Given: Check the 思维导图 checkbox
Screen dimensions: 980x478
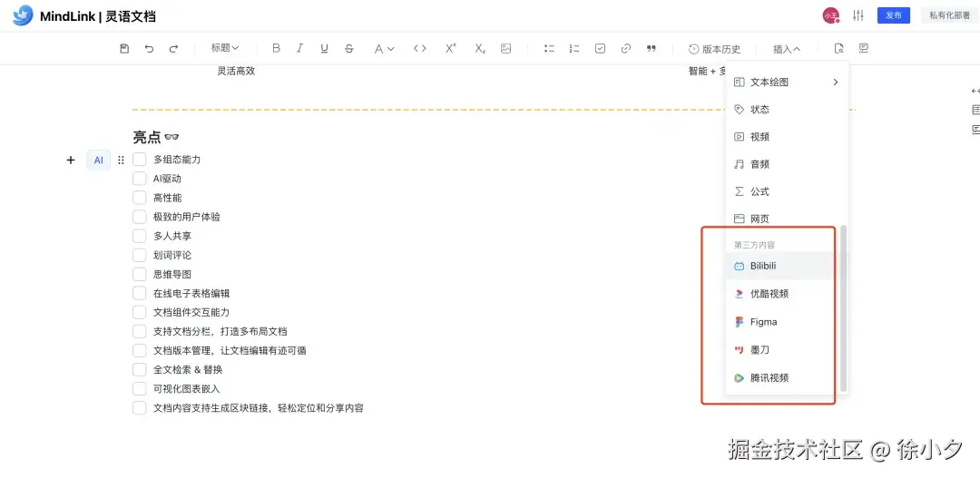Looking at the screenshot, I should click(x=140, y=274).
